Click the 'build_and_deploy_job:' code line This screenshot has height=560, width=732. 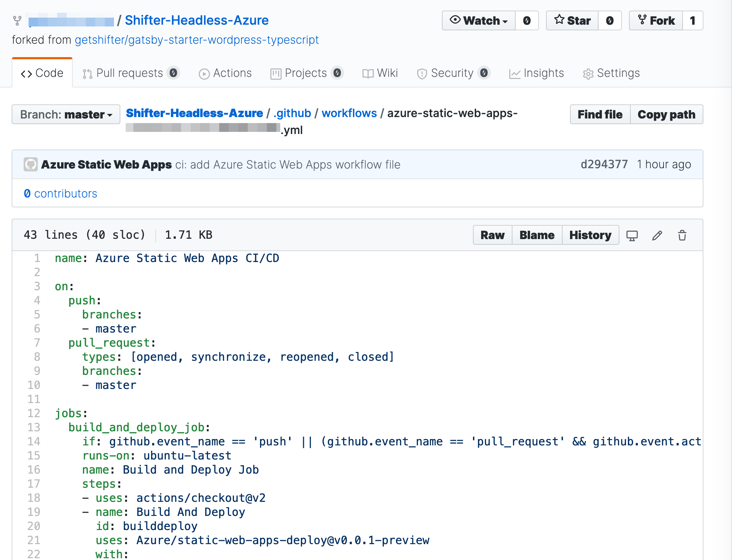point(139,427)
